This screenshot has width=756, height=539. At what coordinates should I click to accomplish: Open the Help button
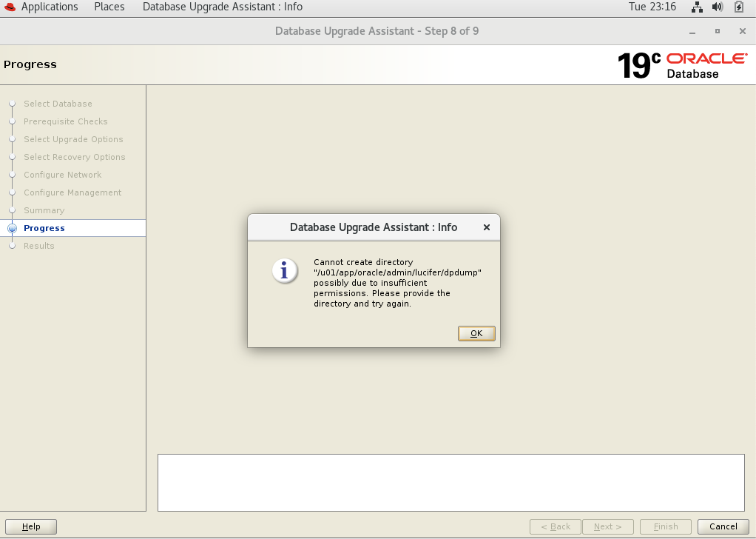click(31, 526)
